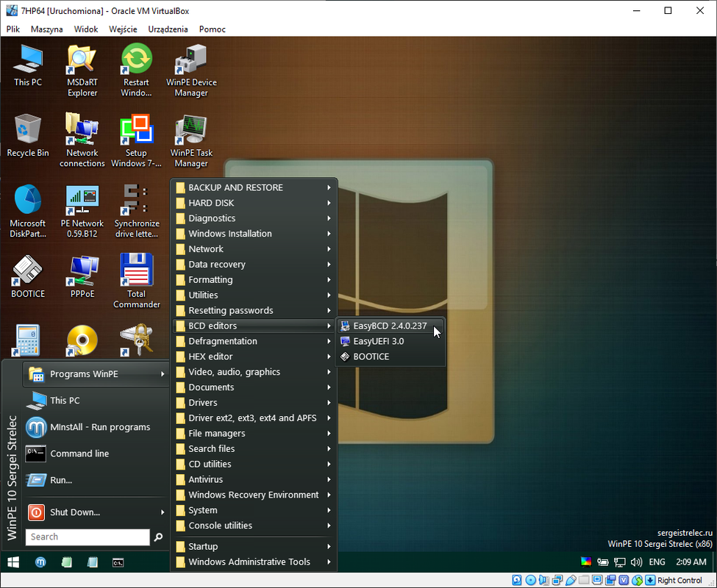Open the command prompt taskbar icon

(x=118, y=562)
